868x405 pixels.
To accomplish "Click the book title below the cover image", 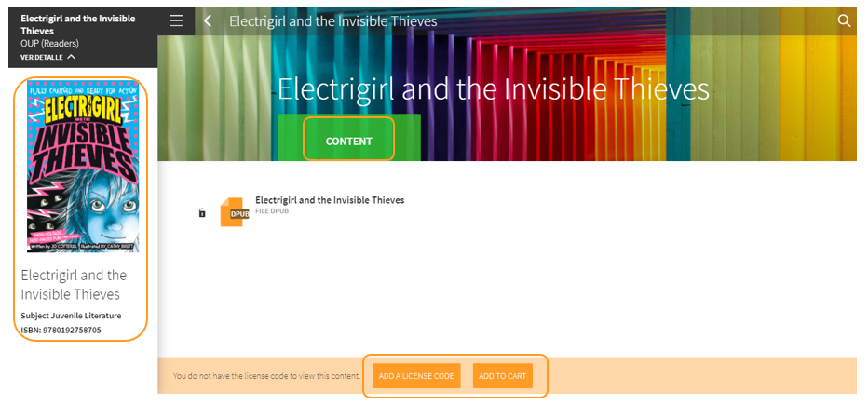I will coord(74,285).
